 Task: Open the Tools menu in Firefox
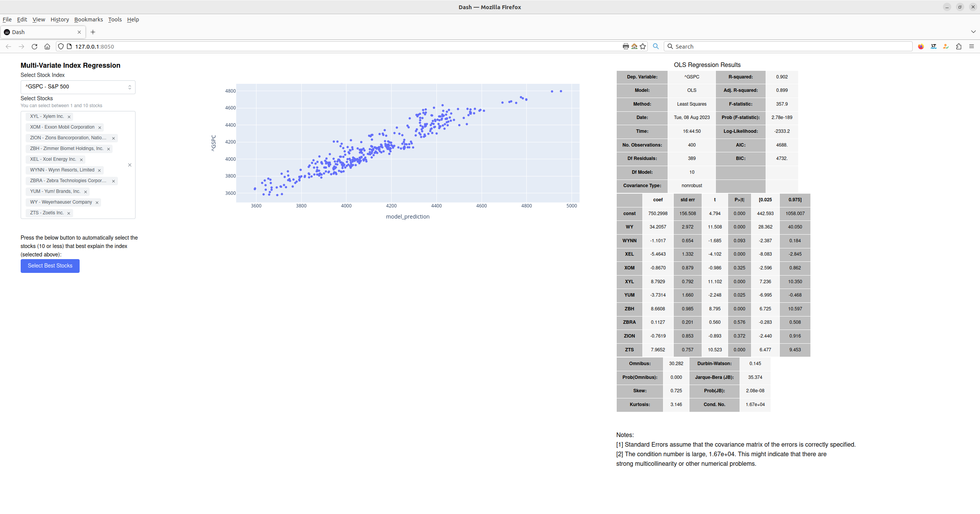click(115, 20)
